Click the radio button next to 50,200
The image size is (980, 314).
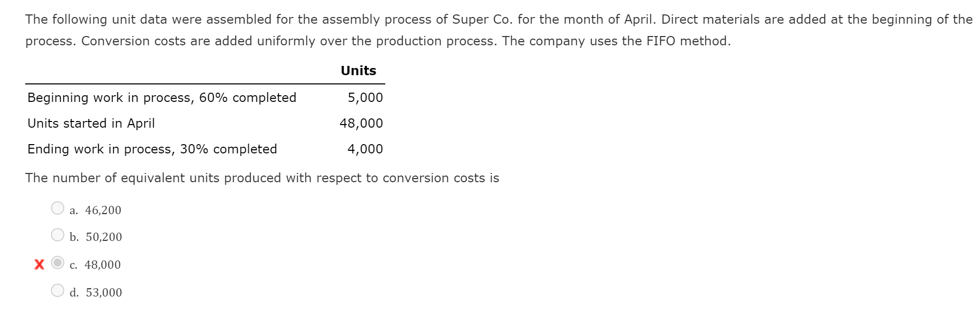58,235
